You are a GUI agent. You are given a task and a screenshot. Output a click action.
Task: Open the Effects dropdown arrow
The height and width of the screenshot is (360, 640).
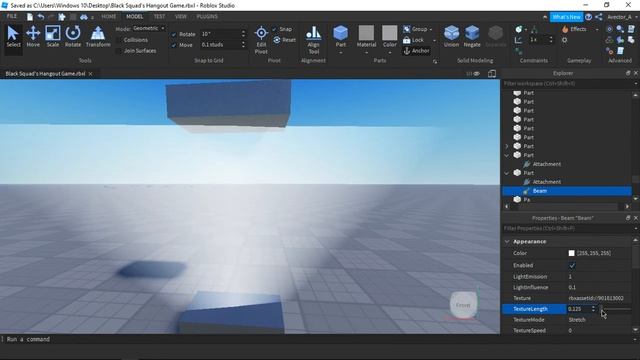coord(597,29)
